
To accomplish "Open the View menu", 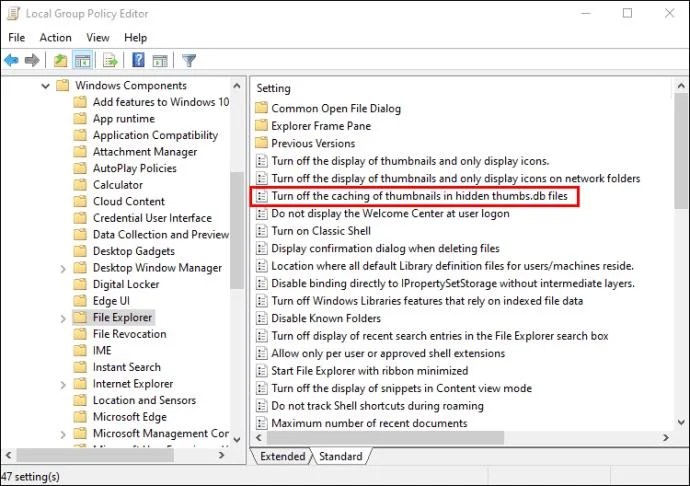I will [98, 37].
